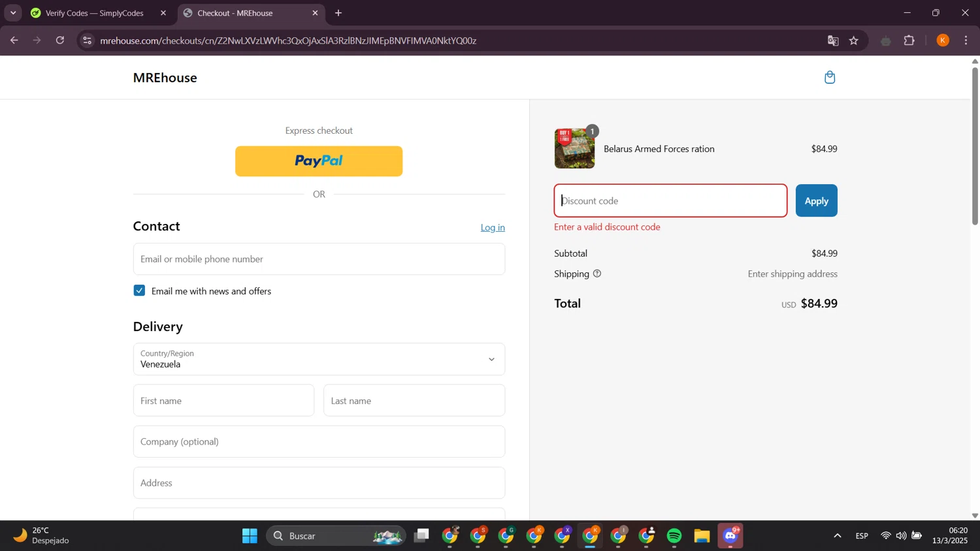Focus the Last name field

coord(414,400)
